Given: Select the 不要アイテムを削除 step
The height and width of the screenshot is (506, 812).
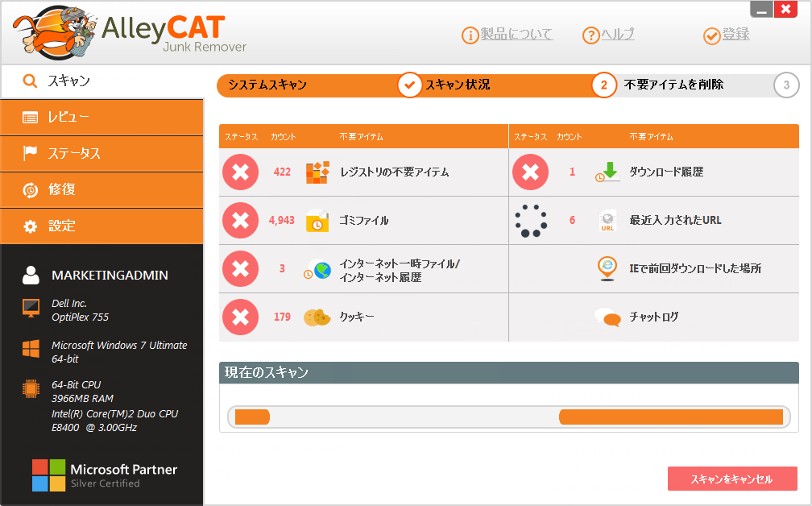Looking at the screenshot, I should coord(673,85).
